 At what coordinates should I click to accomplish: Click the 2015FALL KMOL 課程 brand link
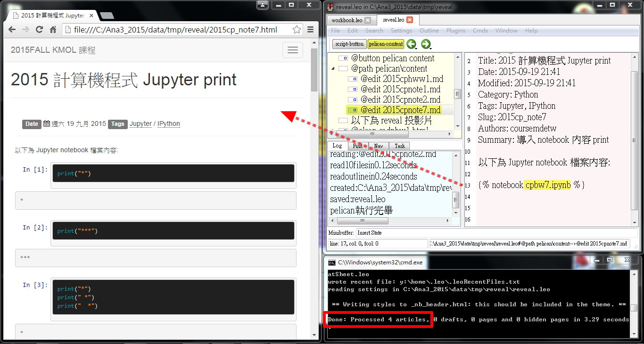(53, 50)
